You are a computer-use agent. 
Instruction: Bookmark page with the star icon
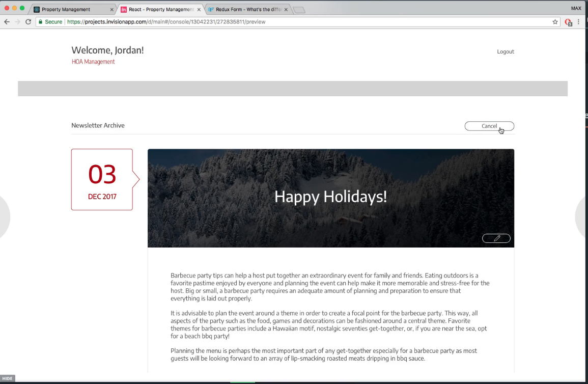555,22
